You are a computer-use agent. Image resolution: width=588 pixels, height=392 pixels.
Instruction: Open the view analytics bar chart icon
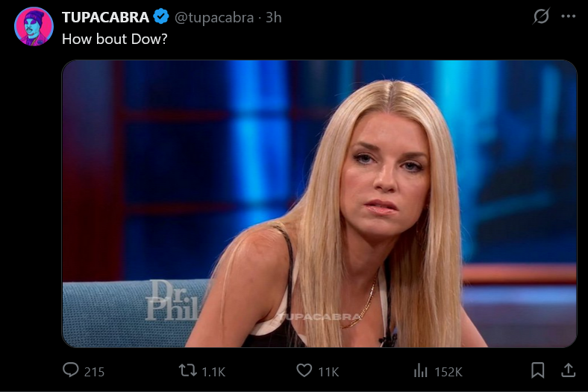pos(420,371)
